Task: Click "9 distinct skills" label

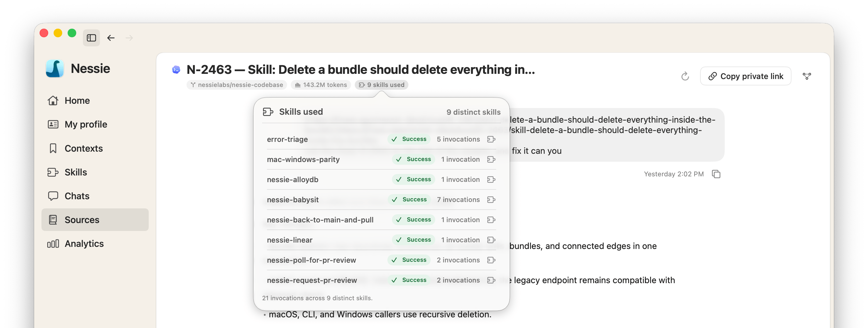Action: [473, 112]
